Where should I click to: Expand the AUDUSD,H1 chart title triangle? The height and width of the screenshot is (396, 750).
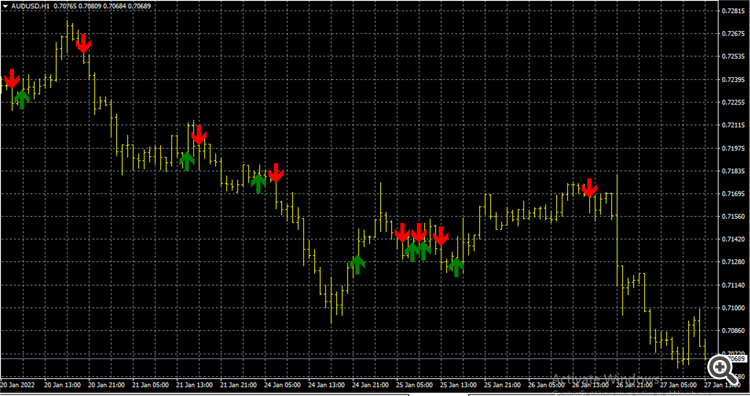pyautogui.click(x=5, y=6)
